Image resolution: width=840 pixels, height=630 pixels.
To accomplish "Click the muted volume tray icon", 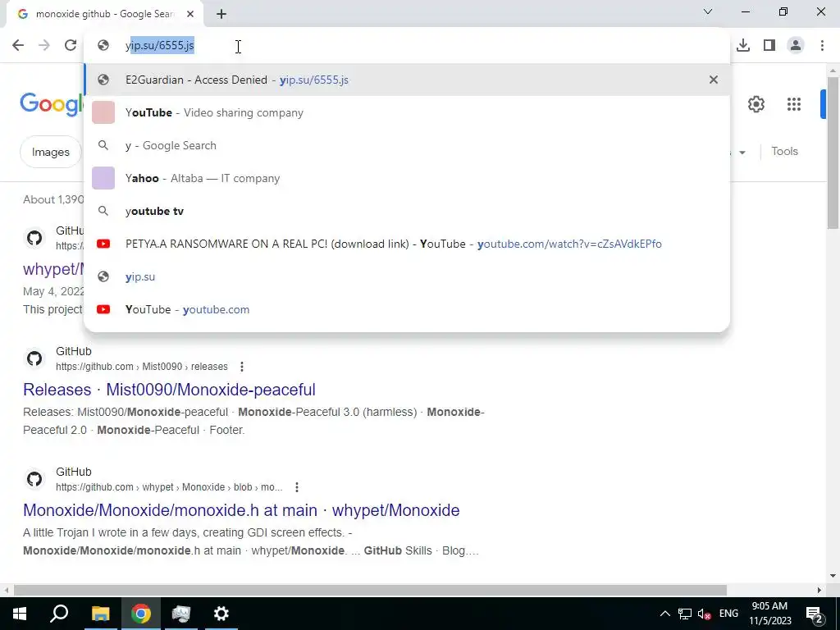I will (x=705, y=614).
